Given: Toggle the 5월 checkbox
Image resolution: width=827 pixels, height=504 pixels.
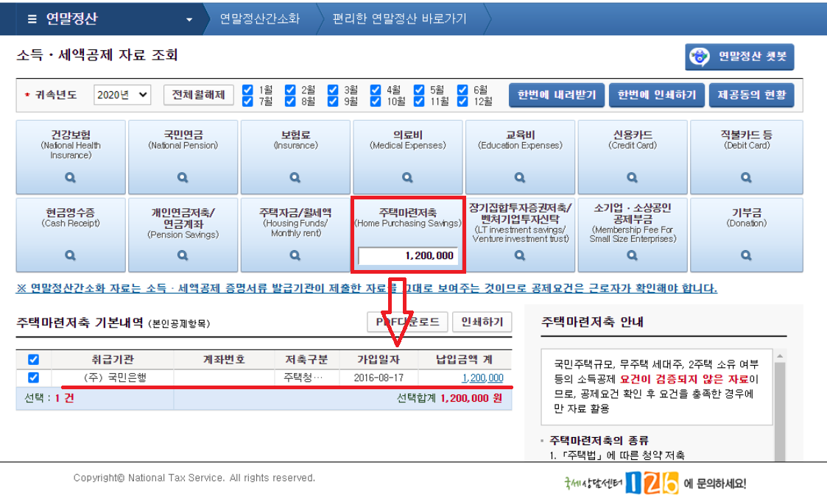Looking at the screenshot, I should [419, 90].
